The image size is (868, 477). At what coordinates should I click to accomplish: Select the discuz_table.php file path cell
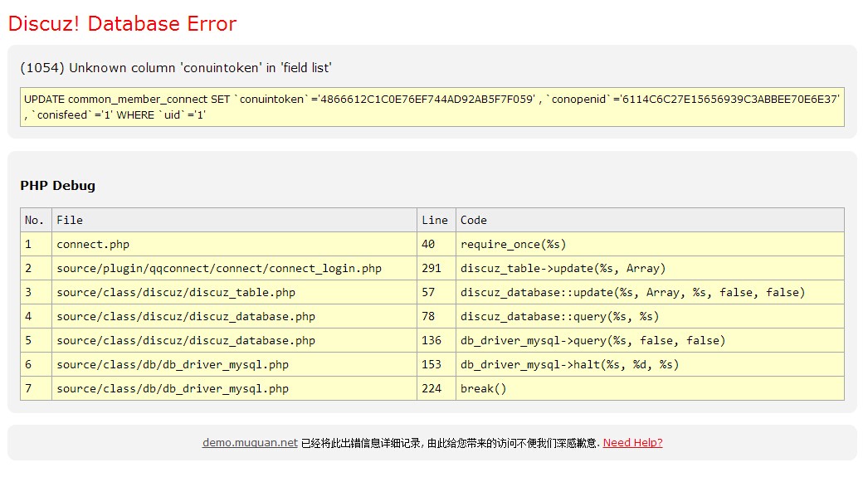(x=176, y=292)
